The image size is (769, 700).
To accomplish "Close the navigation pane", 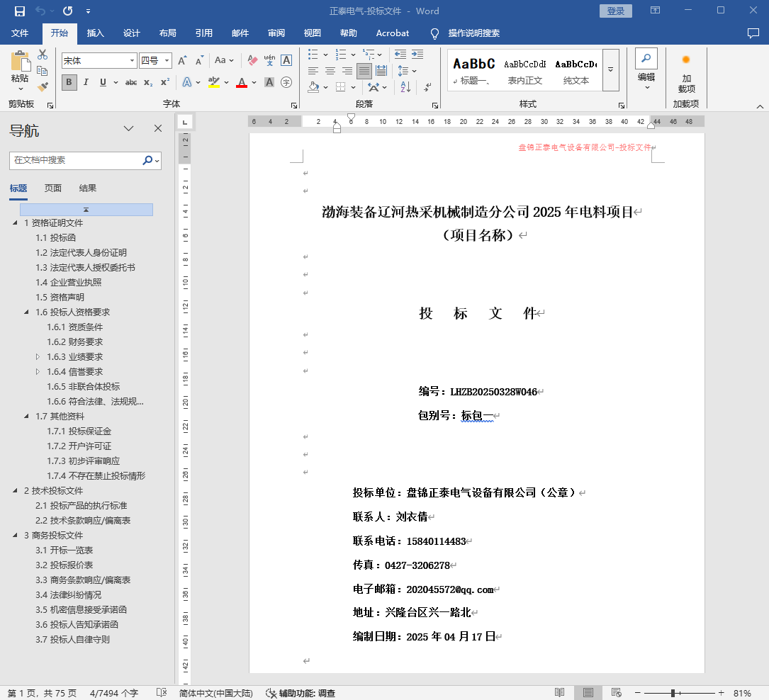I will click(158, 128).
